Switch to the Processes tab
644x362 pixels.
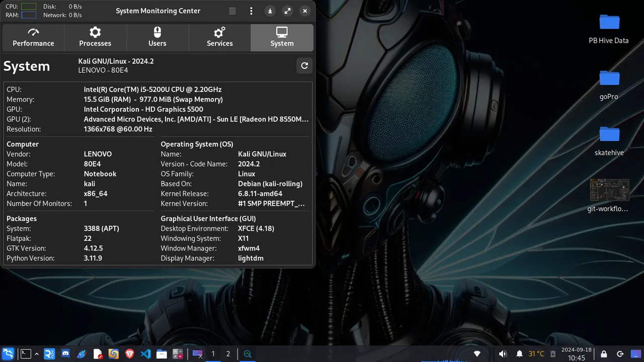(95, 38)
